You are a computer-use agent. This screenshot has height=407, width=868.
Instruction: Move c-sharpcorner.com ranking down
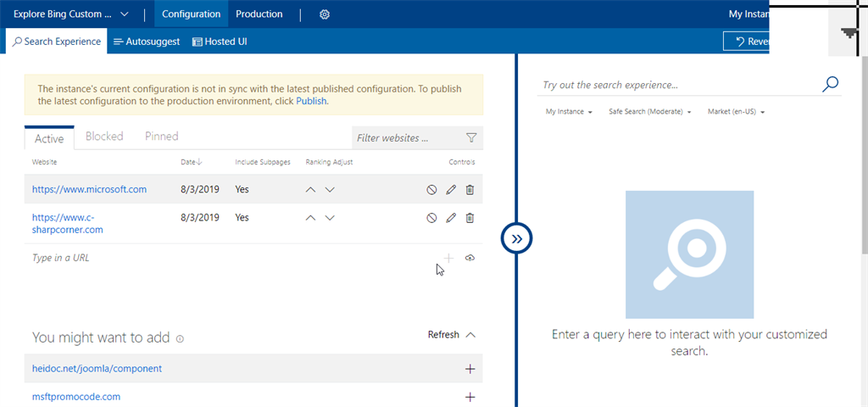(x=330, y=218)
